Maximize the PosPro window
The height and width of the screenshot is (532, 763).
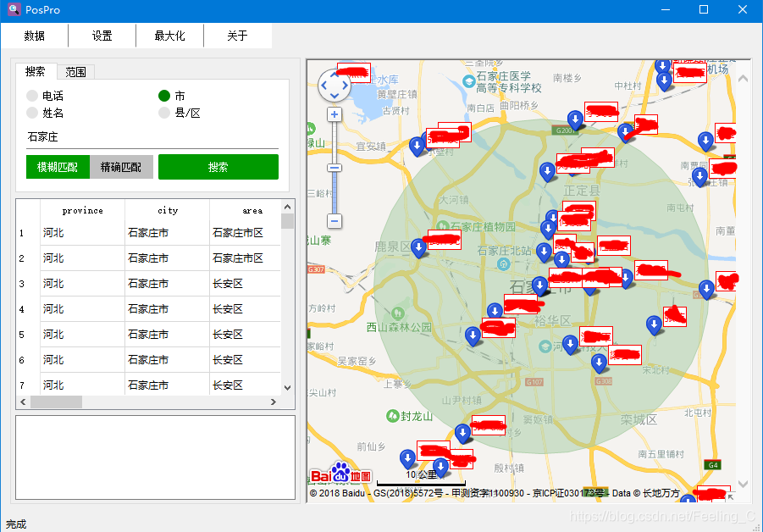704,9
